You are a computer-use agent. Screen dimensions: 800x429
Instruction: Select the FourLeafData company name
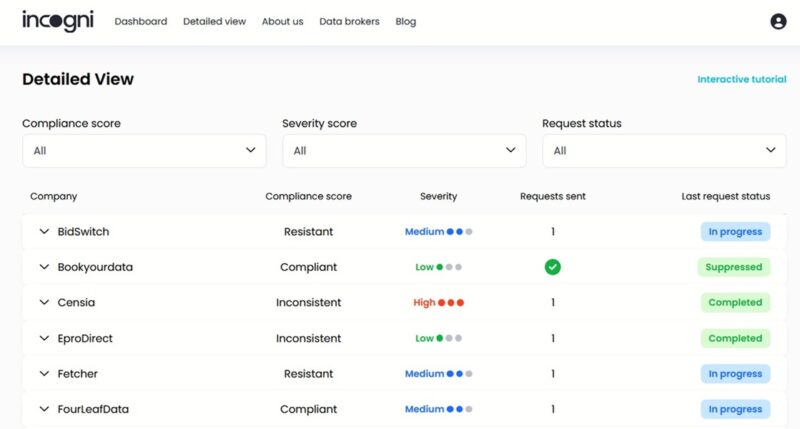(93, 409)
